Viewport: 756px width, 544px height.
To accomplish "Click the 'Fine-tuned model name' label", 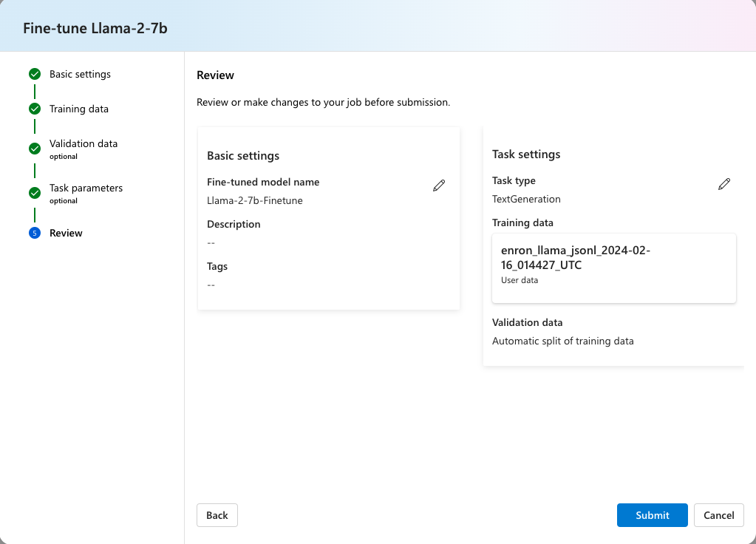I will 263,182.
